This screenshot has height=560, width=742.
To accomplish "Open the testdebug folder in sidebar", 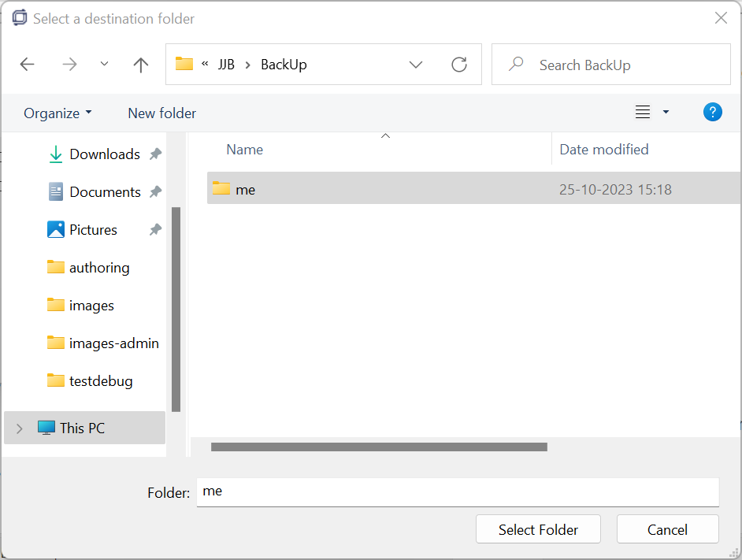I will 101,381.
